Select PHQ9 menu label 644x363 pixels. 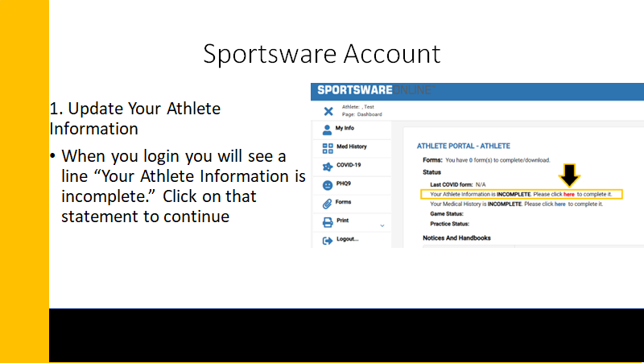[344, 184]
